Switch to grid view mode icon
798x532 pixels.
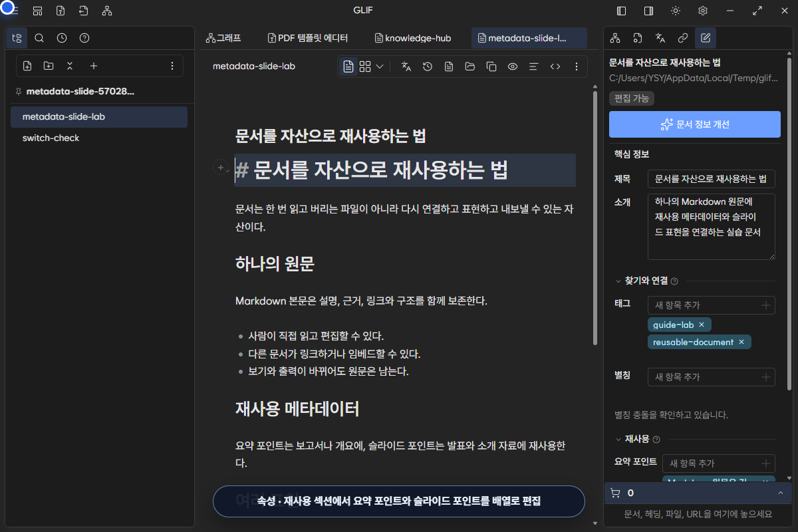coord(365,66)
